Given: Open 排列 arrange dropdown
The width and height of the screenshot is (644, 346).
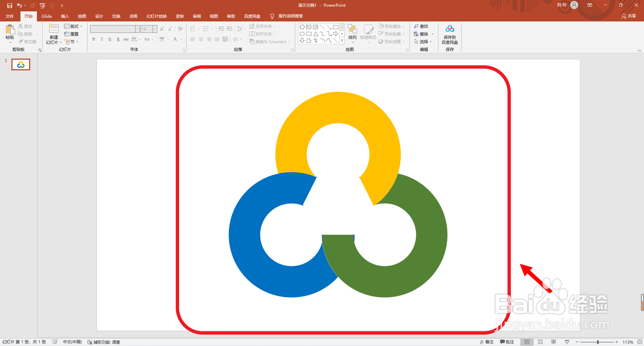Looking at the screenshot, I should [352, 33].
